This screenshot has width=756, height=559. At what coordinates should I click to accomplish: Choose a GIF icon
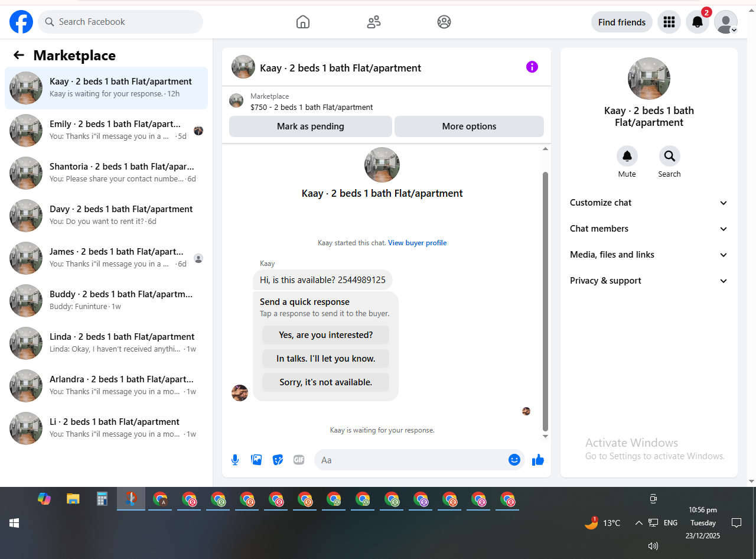pos(299,460)
